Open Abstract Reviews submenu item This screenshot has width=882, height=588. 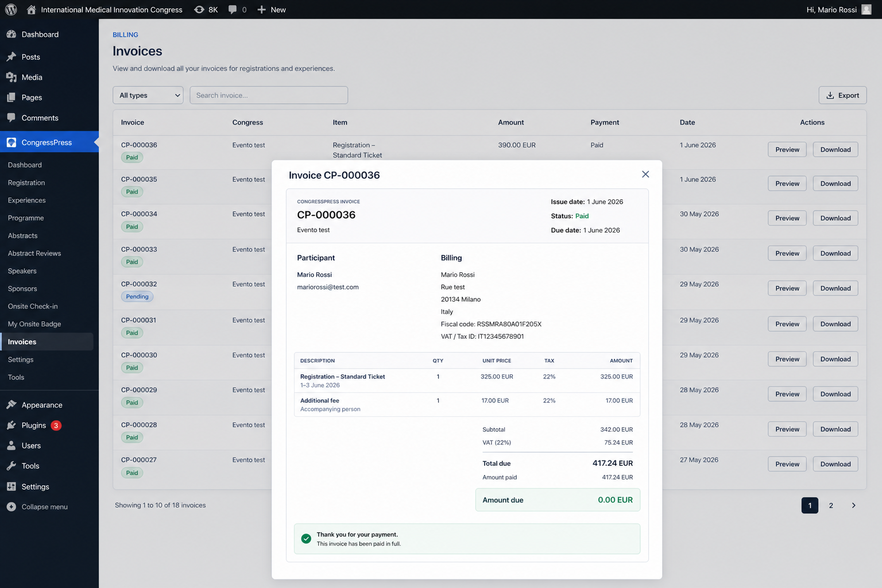coord(34,253)
